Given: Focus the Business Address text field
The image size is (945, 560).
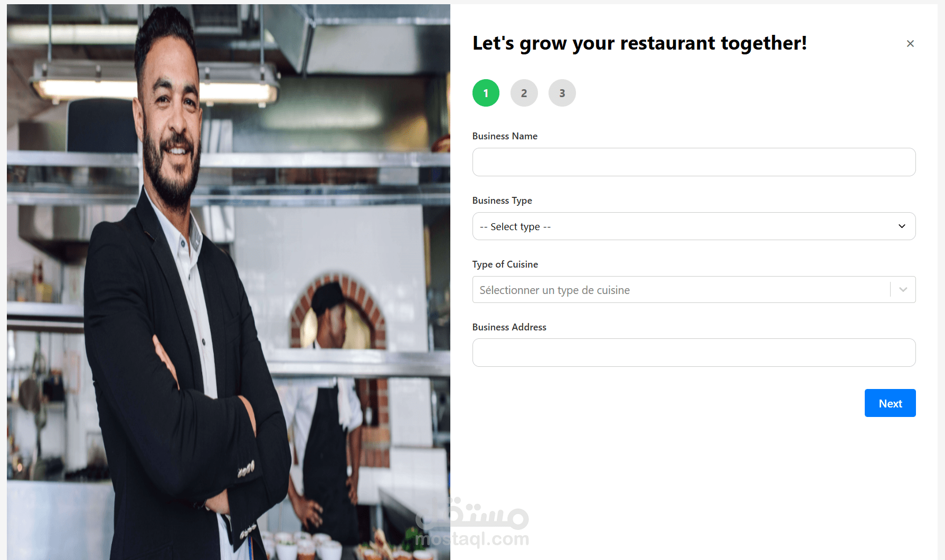Looking at the screenshot, I should click(x=694, y=353).
